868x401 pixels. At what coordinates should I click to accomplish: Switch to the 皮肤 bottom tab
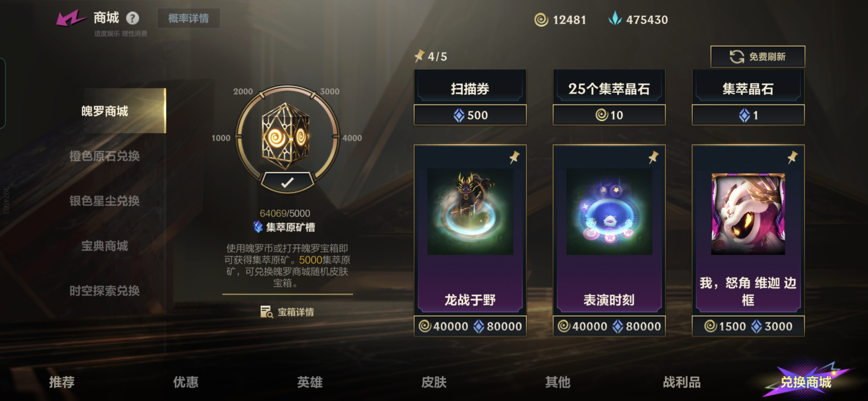click(434, 382)
